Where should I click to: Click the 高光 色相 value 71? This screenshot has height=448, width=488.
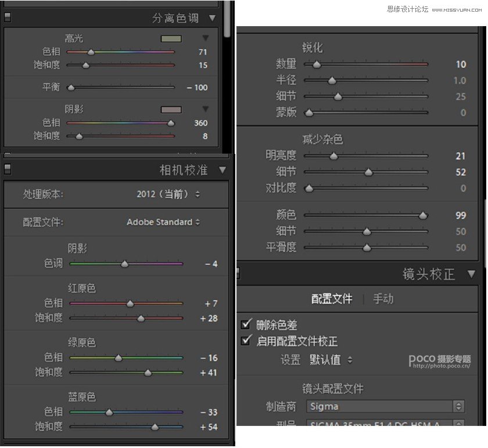(203, 52)
